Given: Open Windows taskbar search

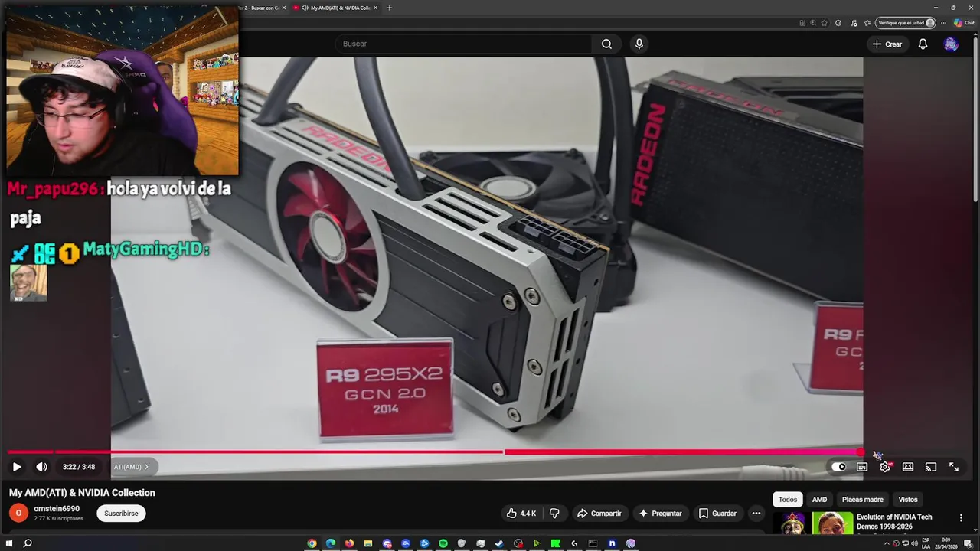Looking at the screenshot, I should [x=28, y=543].
